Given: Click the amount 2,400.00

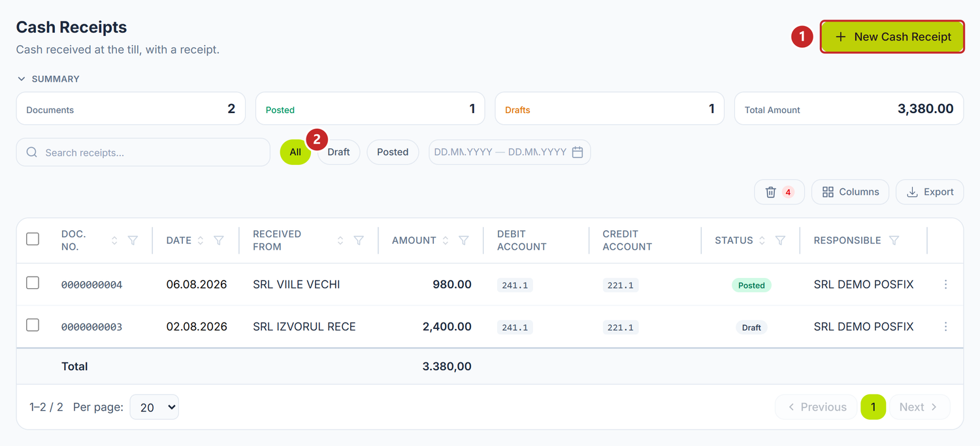Looking at the screenshot, I should (447, 326).
